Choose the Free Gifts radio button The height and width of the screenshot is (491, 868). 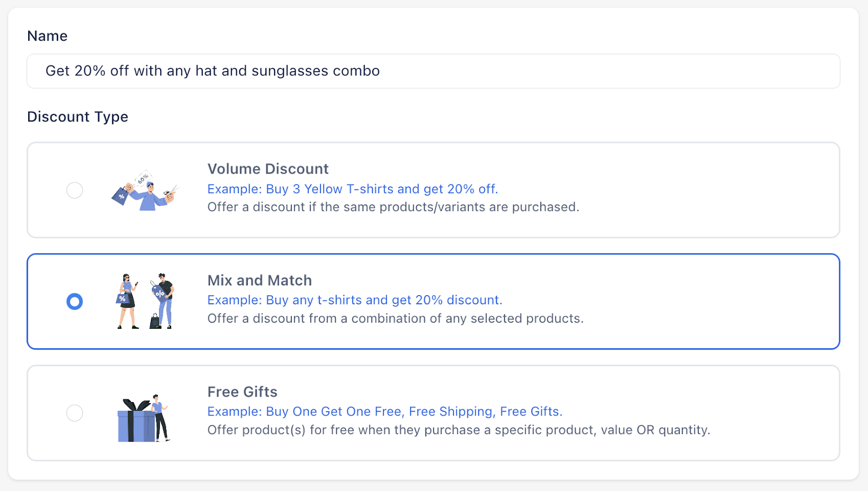coord(75,413)
